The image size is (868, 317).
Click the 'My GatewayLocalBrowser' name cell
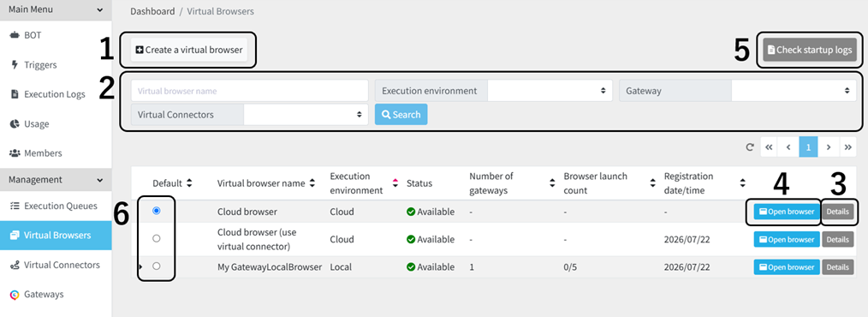click(x=270, y=267)
